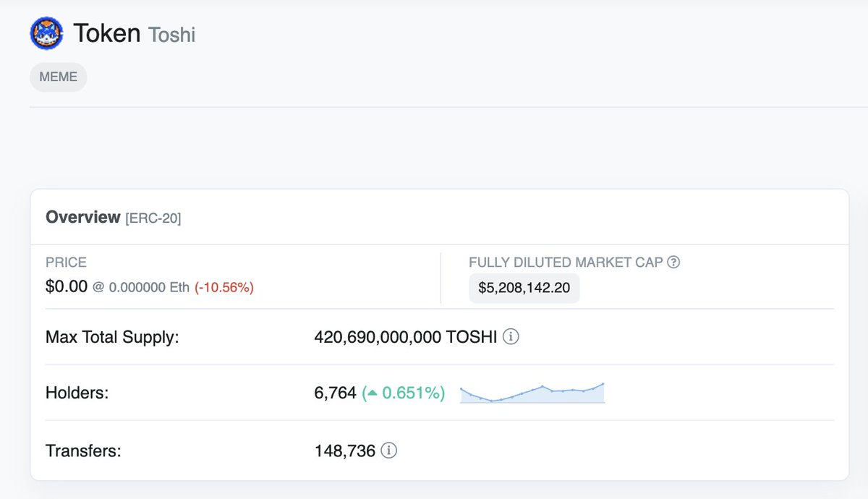This screenshot has width=868, height=499.
Task: Click the Token Toshi page title
Action: click(135, 33)
